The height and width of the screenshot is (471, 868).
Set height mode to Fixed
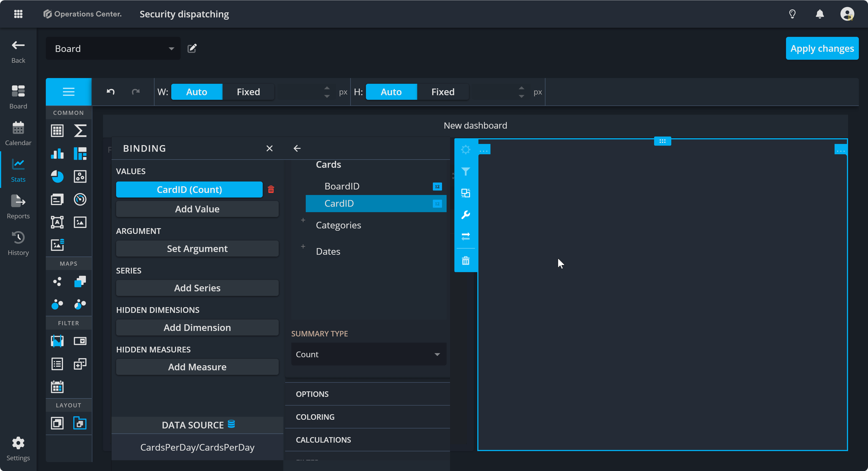click(443, 92)
